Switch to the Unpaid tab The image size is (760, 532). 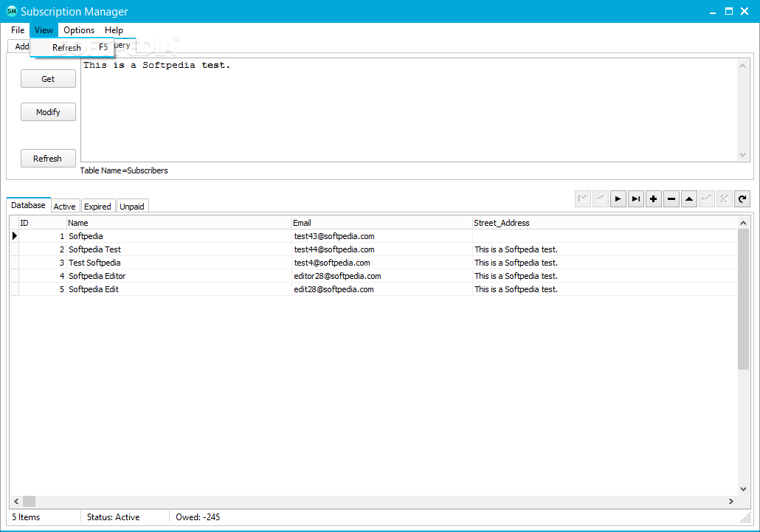[x=132, y=207]
